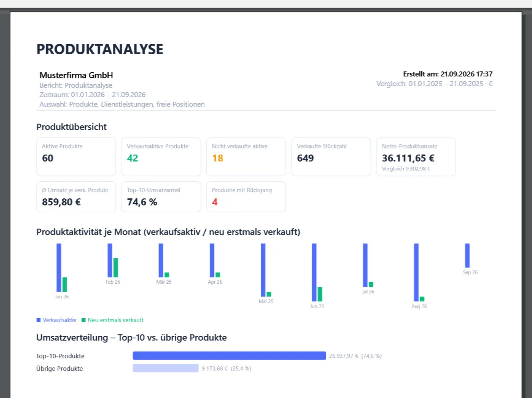Click the Umsatzverteilung Top-10 heading

click(x=132, y=338)
